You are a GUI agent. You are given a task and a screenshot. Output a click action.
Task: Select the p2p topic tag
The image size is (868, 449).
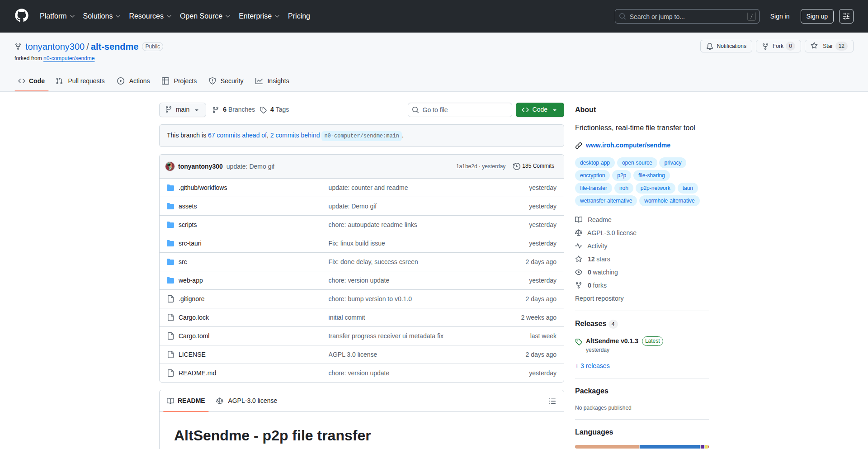(x=621, y=175)
